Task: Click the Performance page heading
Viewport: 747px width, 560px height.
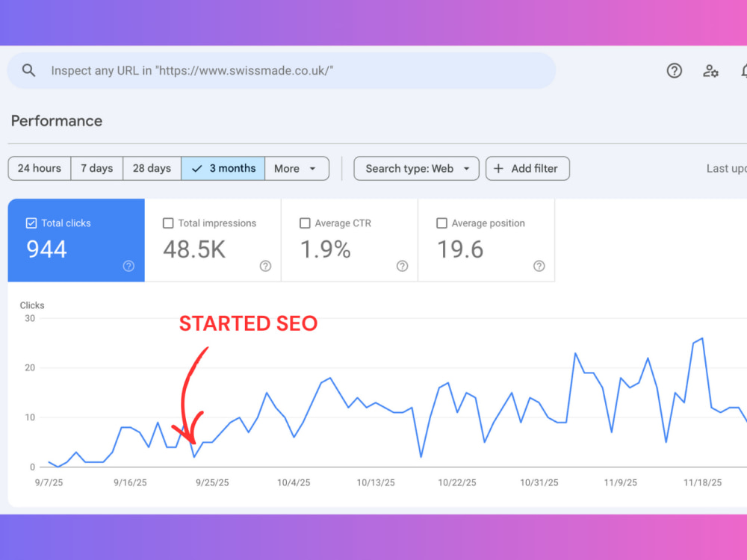Action: [57, 121]
